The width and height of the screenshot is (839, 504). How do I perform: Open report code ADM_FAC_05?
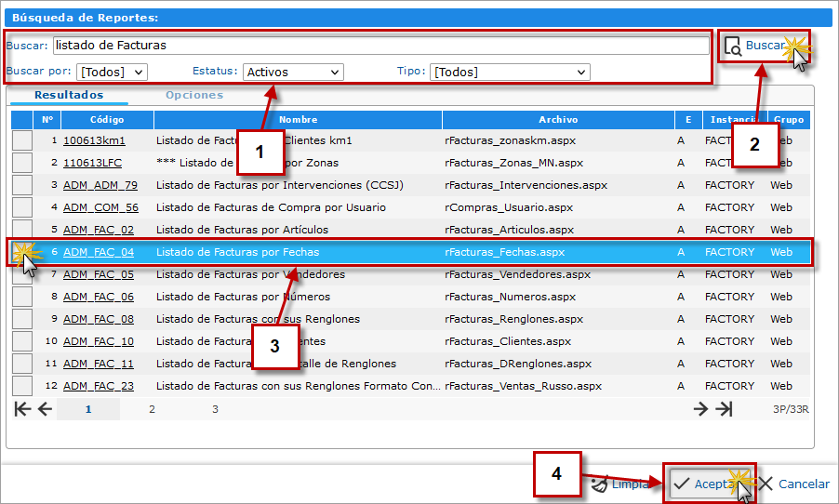[x=99, y=274]
